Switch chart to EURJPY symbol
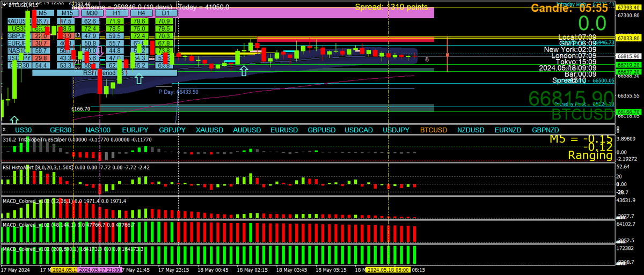 pos(135,130)
